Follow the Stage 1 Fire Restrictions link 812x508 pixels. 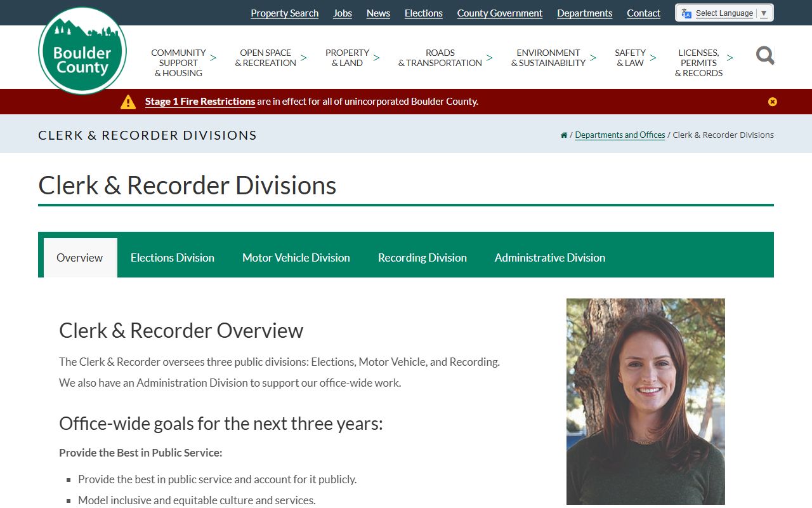200,102
